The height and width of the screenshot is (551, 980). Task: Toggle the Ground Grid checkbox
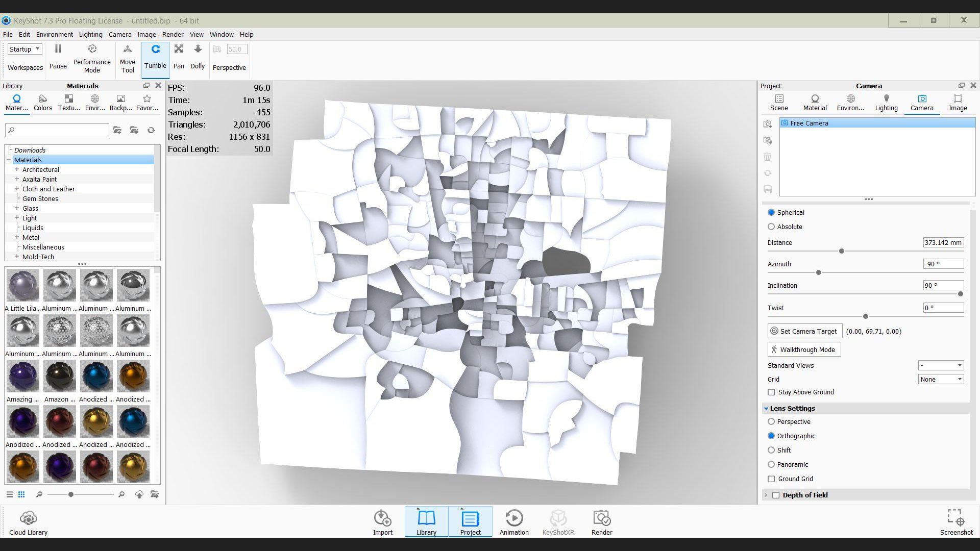[x=771, y=479]
